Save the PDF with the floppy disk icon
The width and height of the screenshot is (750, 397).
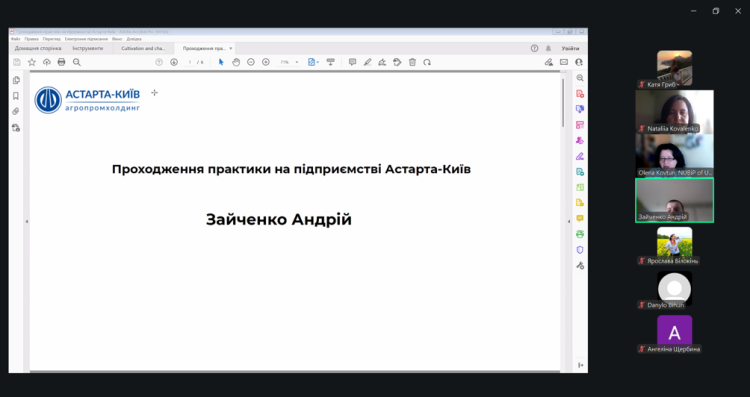[x=17, y=62]
